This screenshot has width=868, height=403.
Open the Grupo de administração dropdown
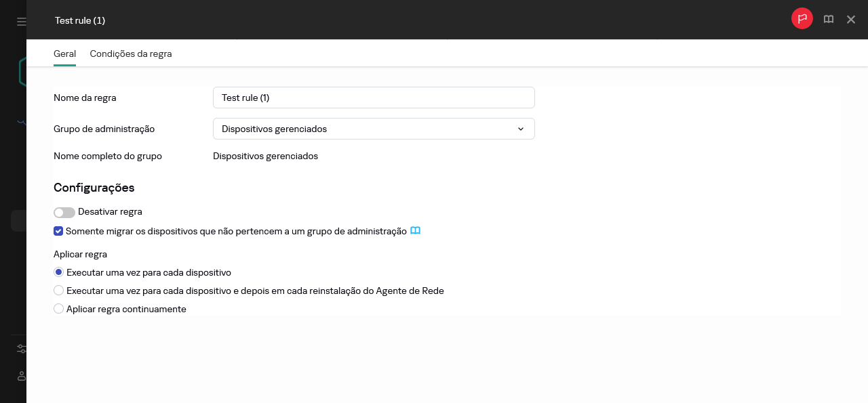[373, 129]
